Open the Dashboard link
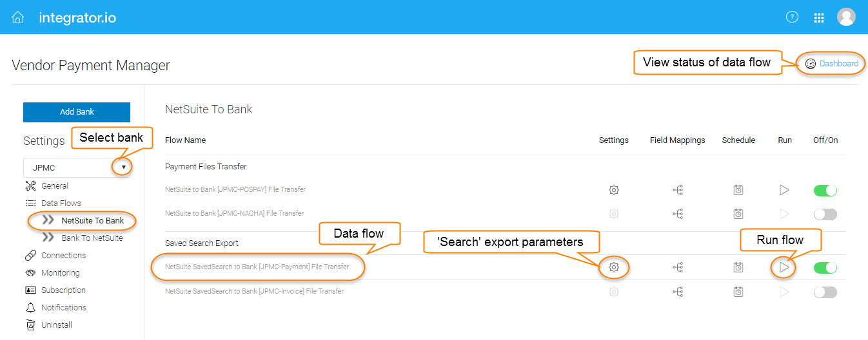The image size is (868, 340). point(839,64)
